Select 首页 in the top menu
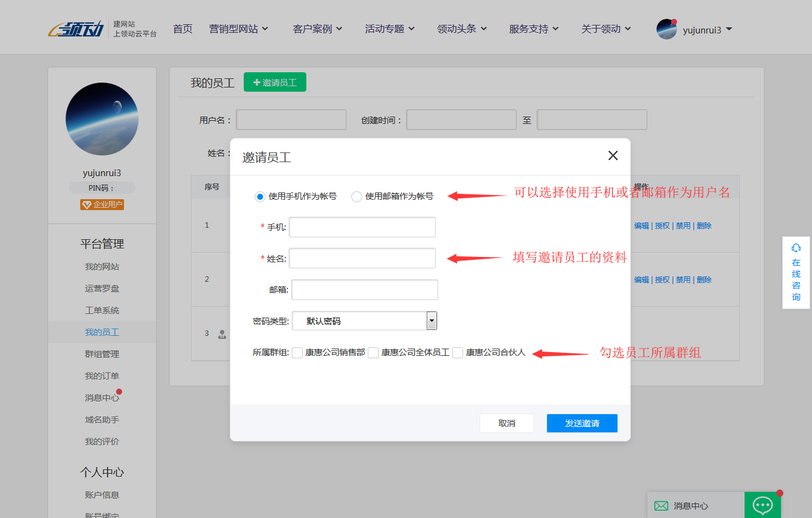812x518 pixels. (182, 28)
